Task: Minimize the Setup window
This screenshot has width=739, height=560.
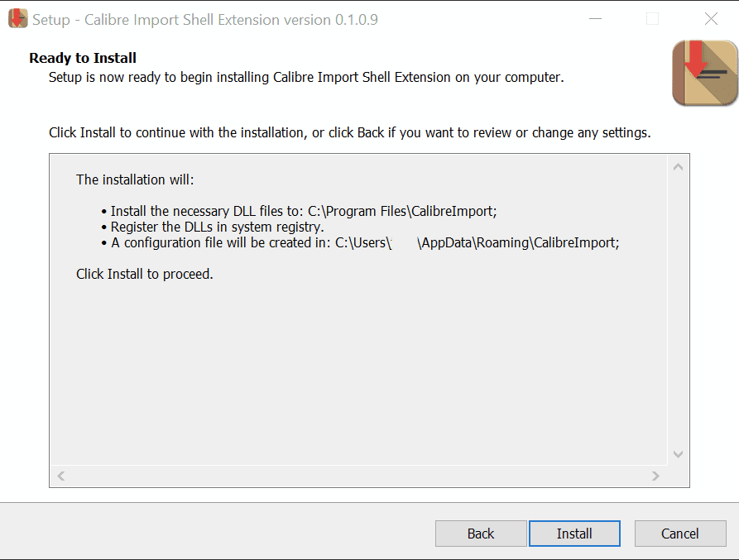Action: point(595,19)
